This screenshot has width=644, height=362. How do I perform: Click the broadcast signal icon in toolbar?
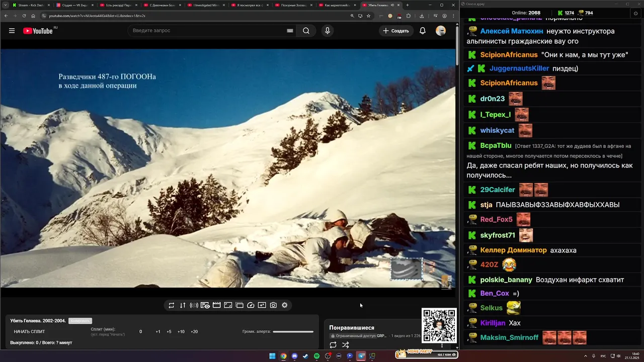(194, 305)
